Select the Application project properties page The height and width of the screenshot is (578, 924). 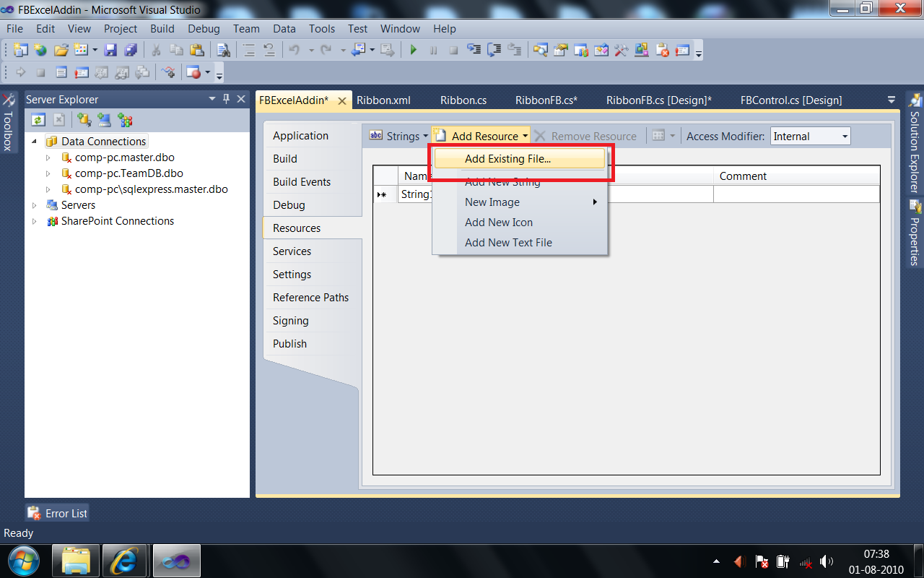(x=313, y=136)
